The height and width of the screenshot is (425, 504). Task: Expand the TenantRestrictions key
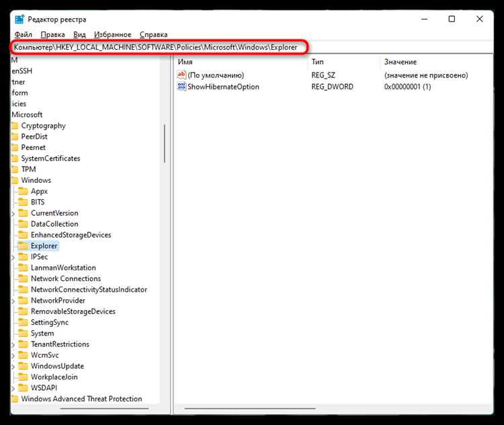pyautogui.click(x=13, y=345)
